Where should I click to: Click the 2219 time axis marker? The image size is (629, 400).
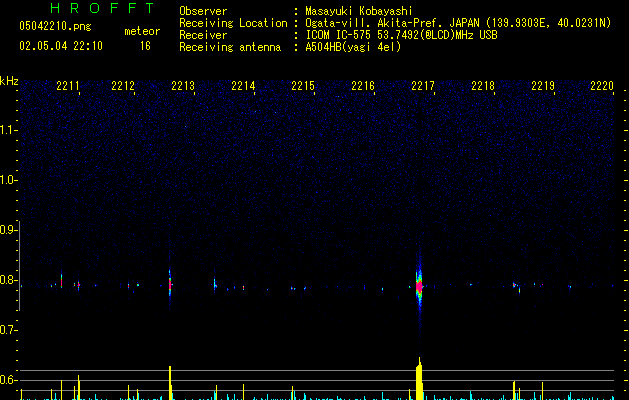[x=543, y=86]
